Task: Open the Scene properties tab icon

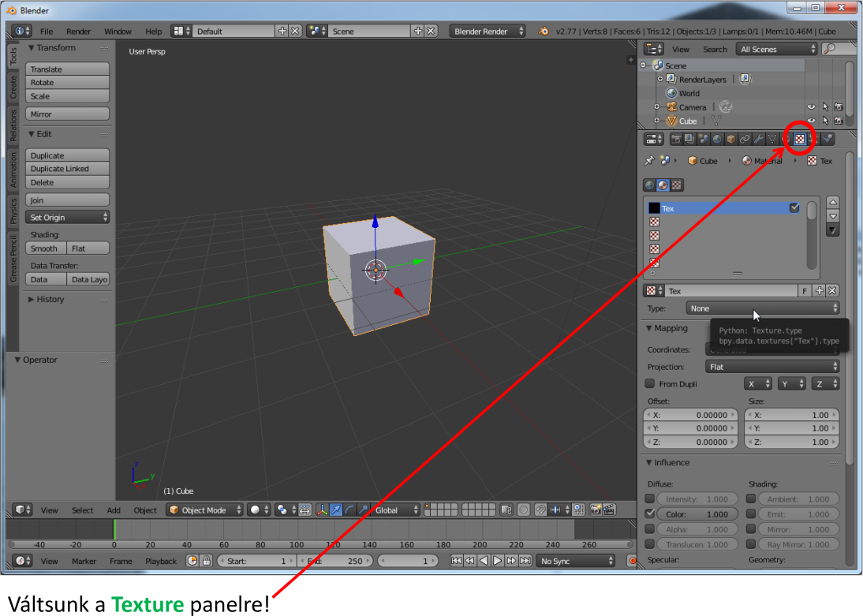Action: pyautogui.click(x=703, y=140)
